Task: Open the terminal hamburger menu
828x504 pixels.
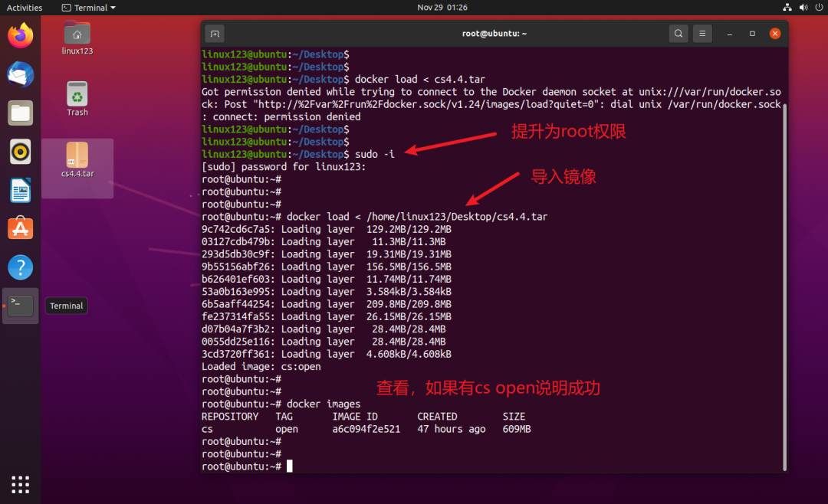Action: click(x=702, y=34)
